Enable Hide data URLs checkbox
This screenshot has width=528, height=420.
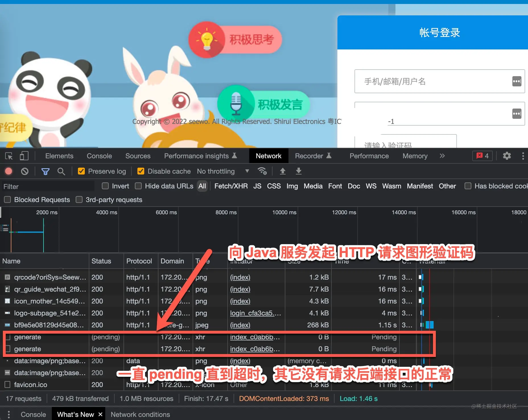(138, 186)
